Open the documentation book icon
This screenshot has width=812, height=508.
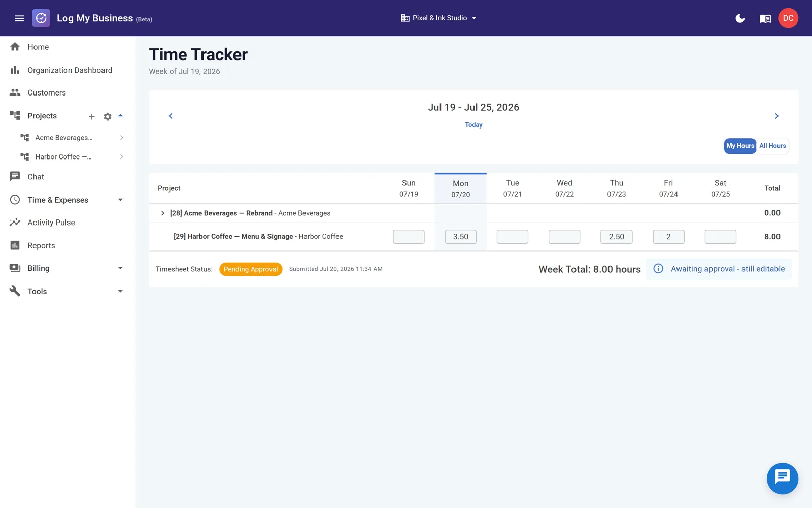coord(765,18)
